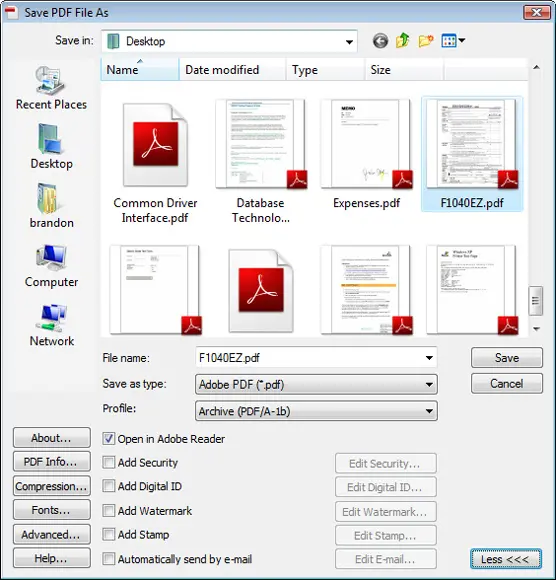This screenshot has width=556, height=580.
Task: Open the Save as type dropdown
Action: tap(429, 385)
